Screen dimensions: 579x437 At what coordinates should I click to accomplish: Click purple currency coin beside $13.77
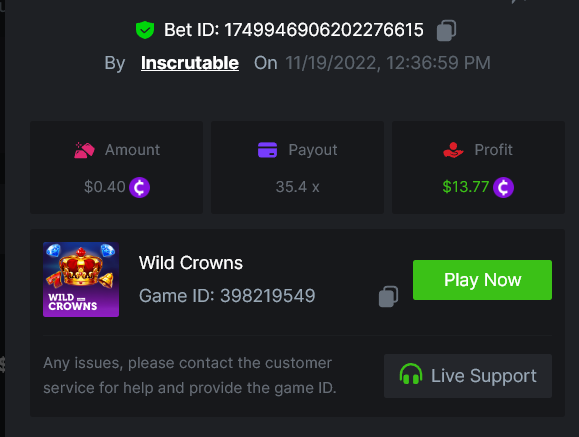tap(503, 187)
